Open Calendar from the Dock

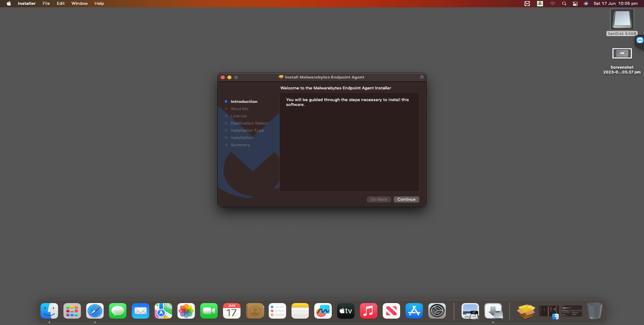[232, 310]
